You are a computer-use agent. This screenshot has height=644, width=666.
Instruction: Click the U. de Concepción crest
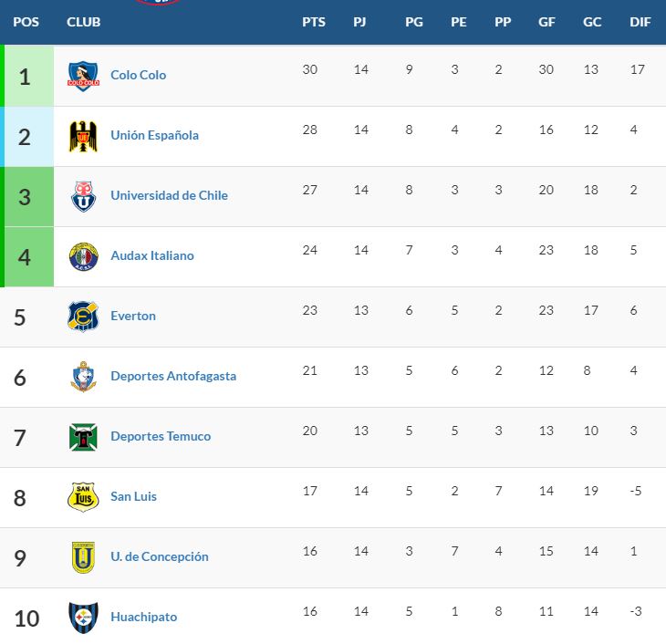[x=83, y=557]
